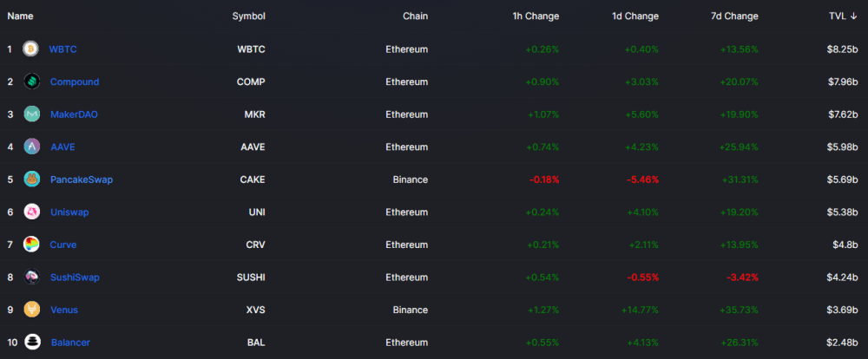Click the SushiSwap logo icon

click(31, 277)
